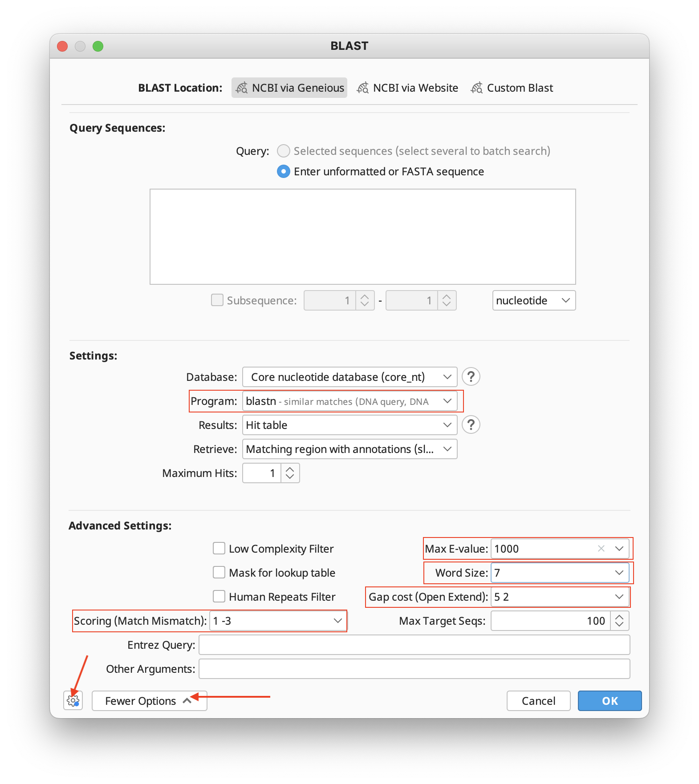This screenshot has height=784, width=699.
Task: Click the Subsequence end value field
Action: coord(412,300)
